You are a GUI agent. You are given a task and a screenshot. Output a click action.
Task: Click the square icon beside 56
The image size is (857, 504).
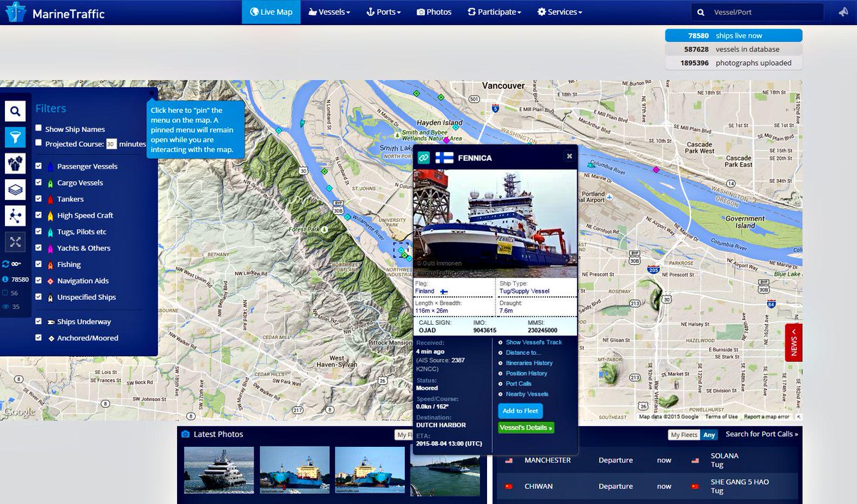(6, 293)
